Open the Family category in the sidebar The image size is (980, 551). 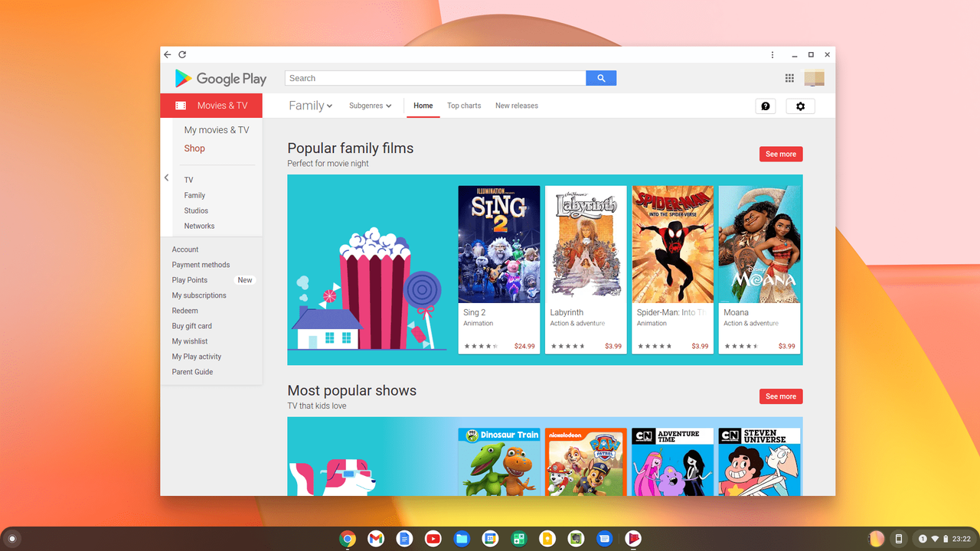click(194, 195)
